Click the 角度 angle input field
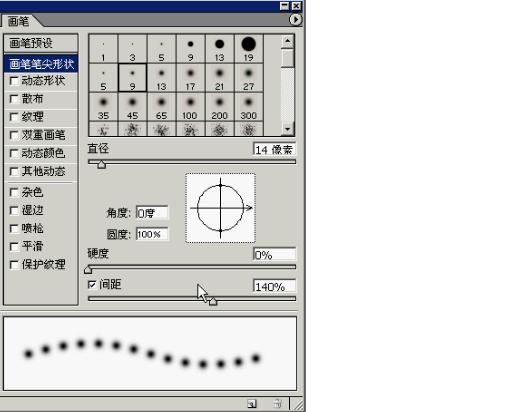Viewport: 512px width, 412px height. click(152, 213)
